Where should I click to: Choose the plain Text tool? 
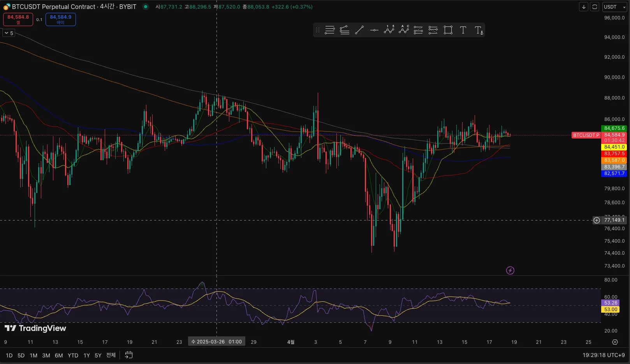pos(463,30)
